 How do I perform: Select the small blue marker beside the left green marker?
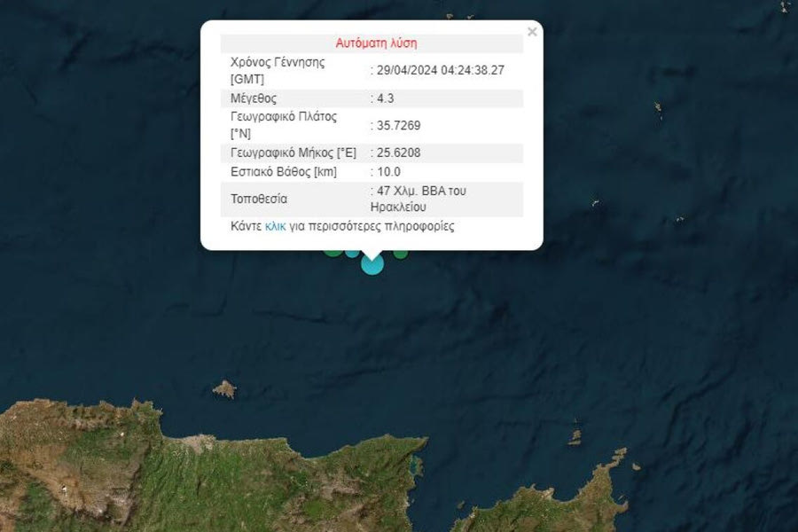[x=352, y=253]
